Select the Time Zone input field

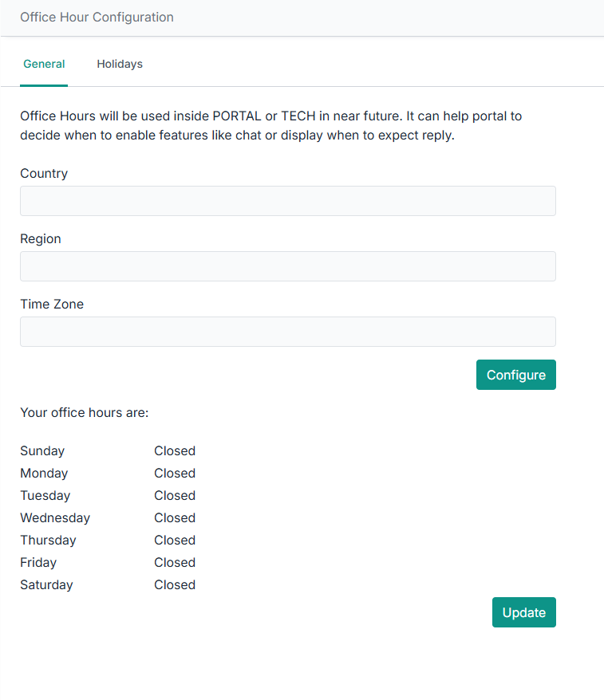click(287, 332)
